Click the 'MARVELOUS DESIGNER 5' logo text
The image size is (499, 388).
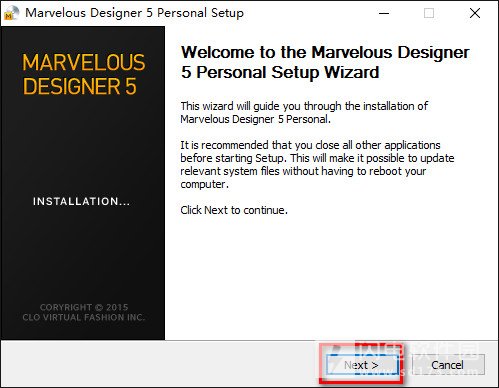[x=84, y=74]
